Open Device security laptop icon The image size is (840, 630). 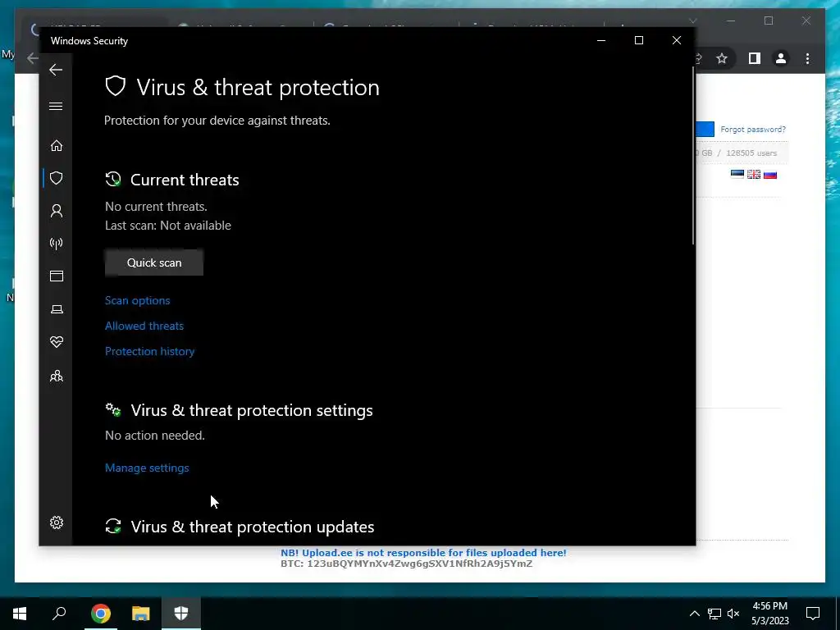(57, 309)
